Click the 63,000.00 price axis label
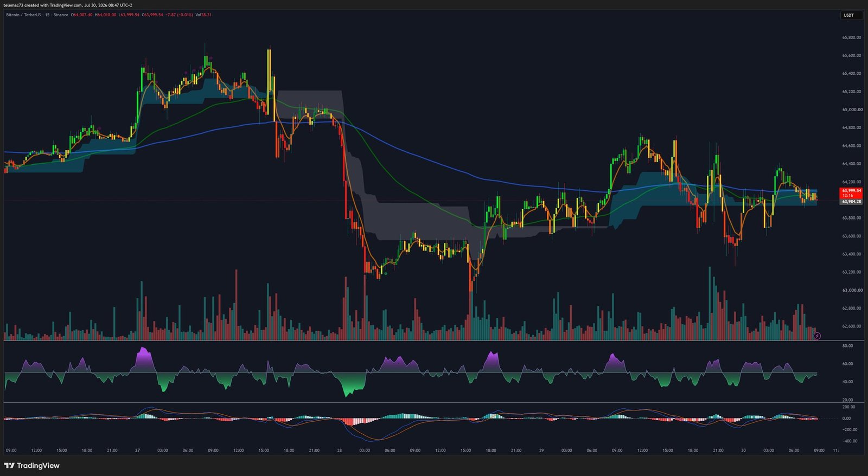Image resolution: width=868 pixels, height=476 pixels. point(852,290)
